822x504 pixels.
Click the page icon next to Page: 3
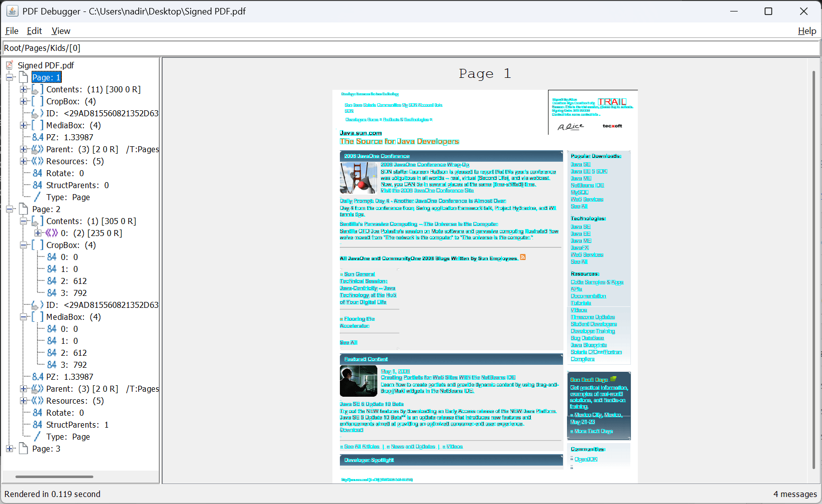[x=23, y=449]
